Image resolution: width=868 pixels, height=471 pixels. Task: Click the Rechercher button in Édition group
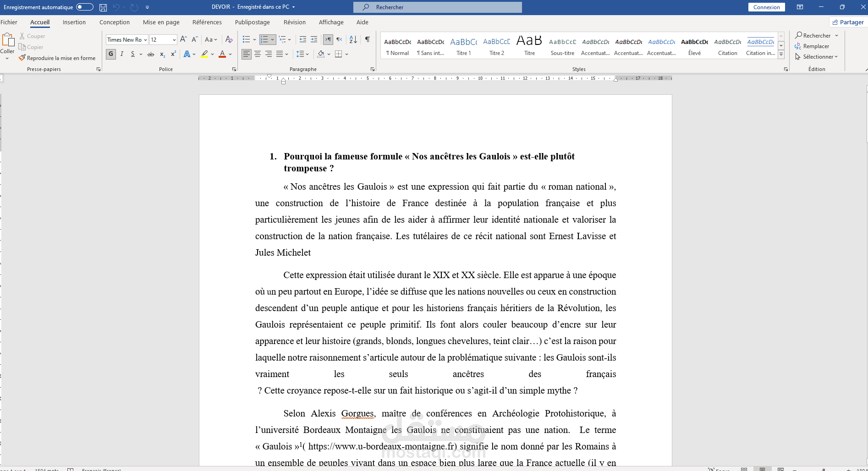point(813,35)
